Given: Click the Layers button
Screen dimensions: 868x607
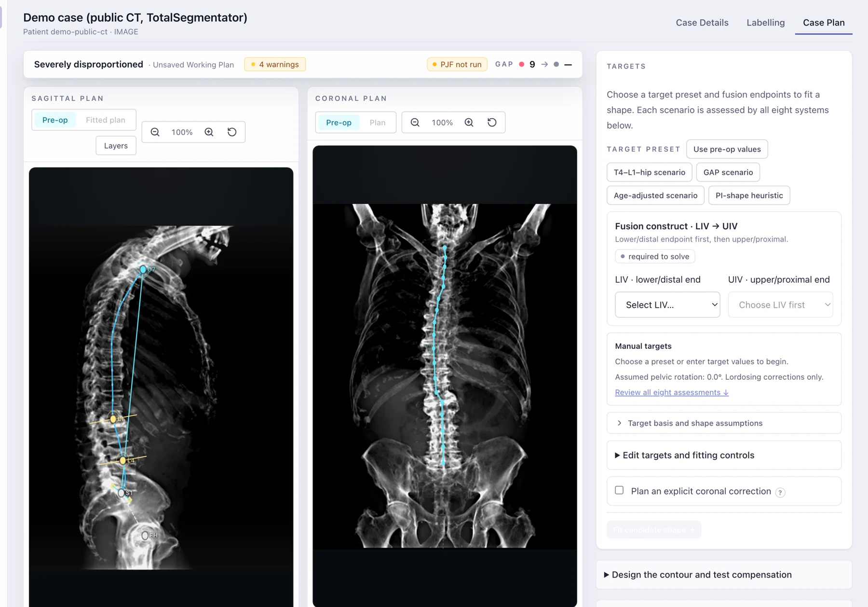Looking at the screenshot, I should point(116,146).
